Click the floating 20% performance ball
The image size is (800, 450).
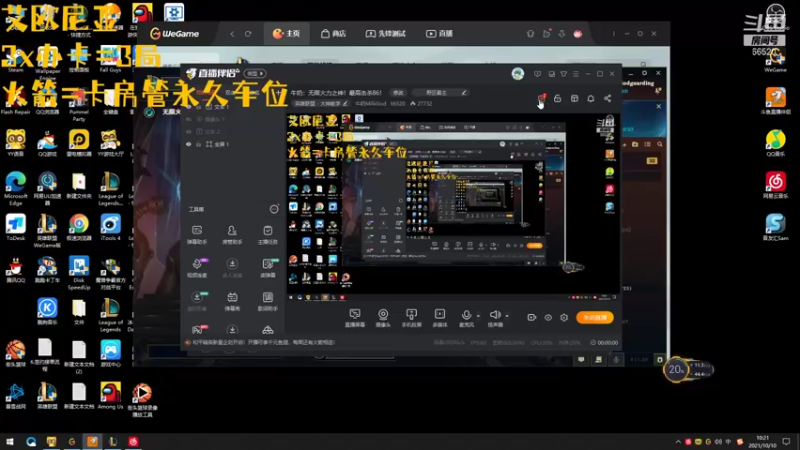[676, 369]
